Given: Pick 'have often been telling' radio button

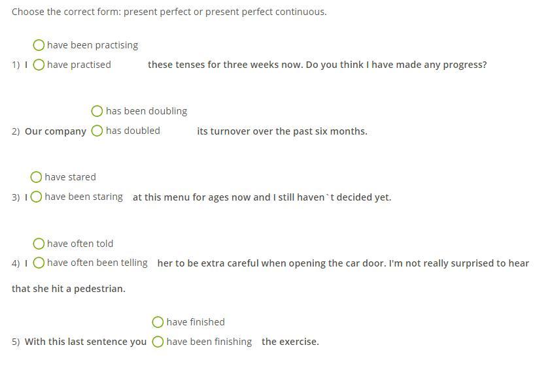Looking at the screenshot, I should point(39,263).
